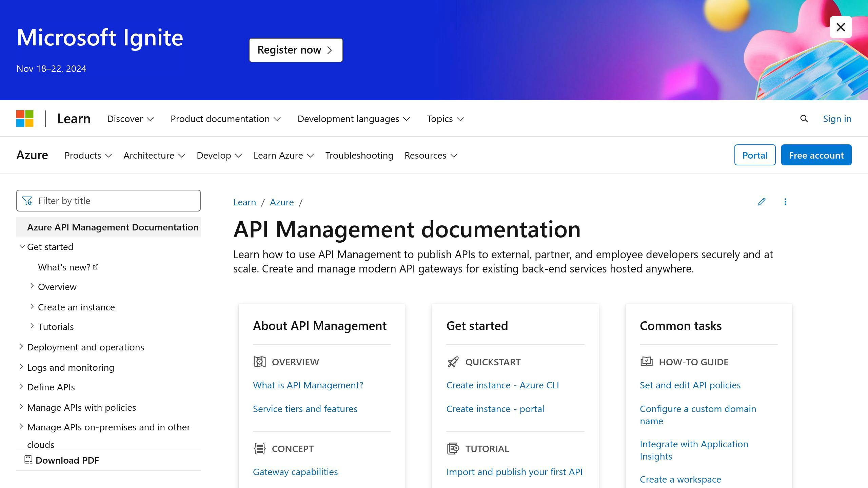Click the pencil edit icon
The image size is (868, 488).
pos(762,202)
